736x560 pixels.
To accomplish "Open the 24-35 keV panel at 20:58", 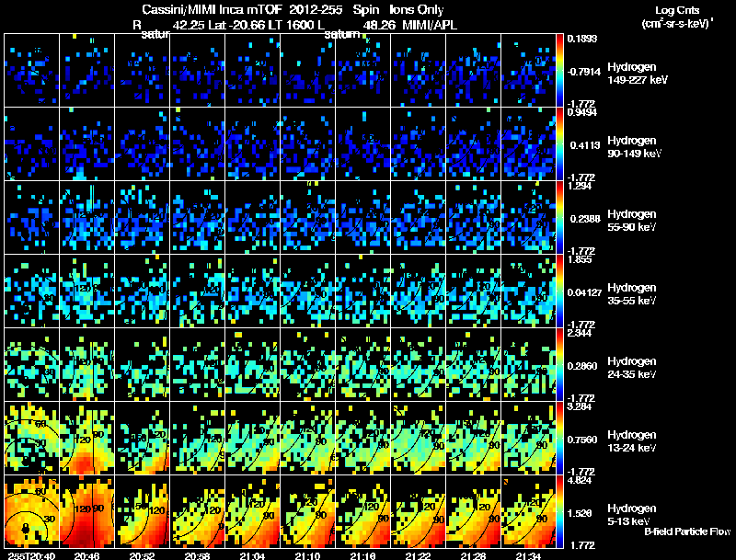I will coord(198,364).
